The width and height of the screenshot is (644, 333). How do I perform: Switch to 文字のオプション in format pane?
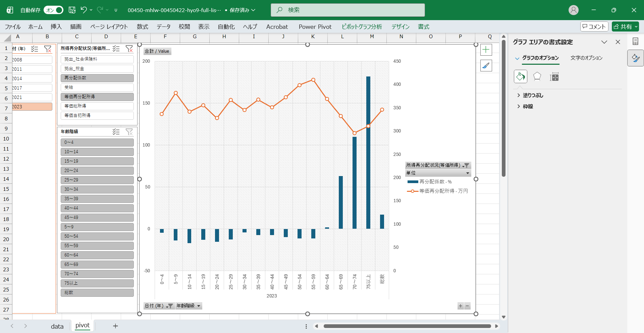[586, 58]
